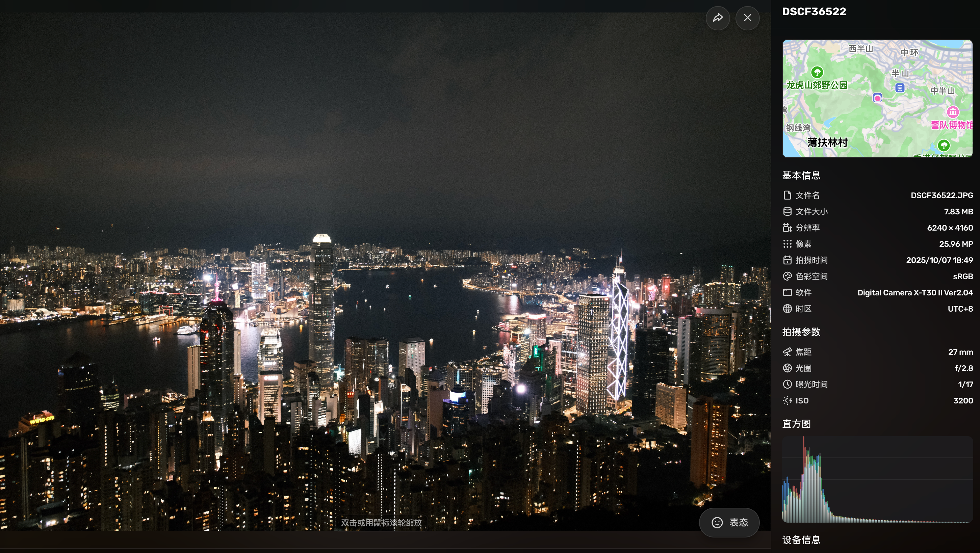Click the smiley icon in 表态 button

point(717,523)
